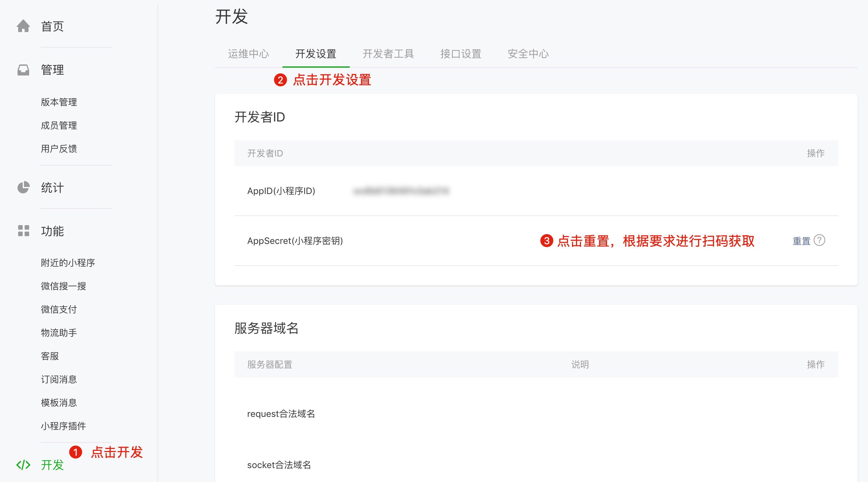Click the 服务器域名 section heading

coord(266,328)
